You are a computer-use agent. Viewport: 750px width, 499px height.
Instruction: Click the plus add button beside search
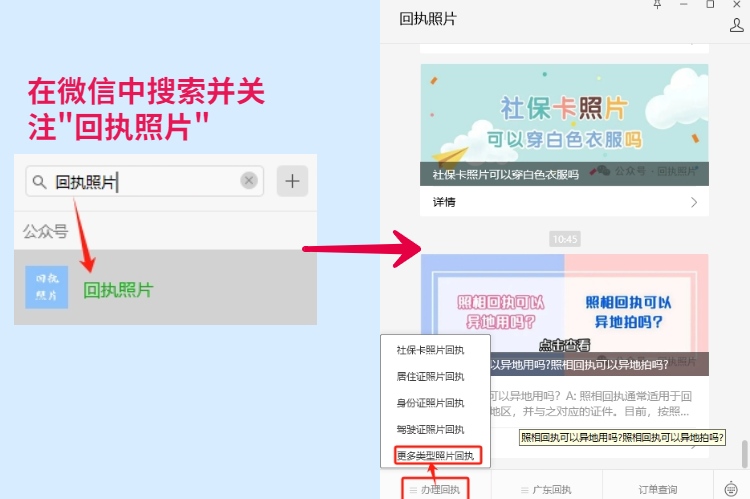292,181
